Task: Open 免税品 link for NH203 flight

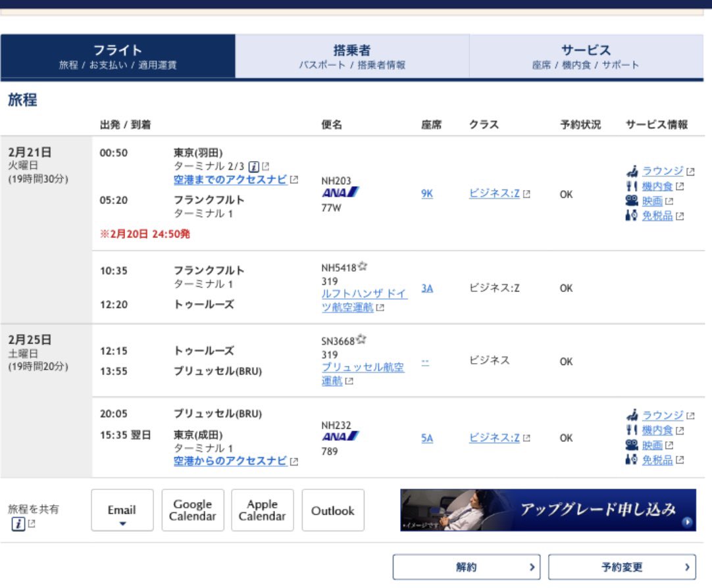Action: click(657, 216)
